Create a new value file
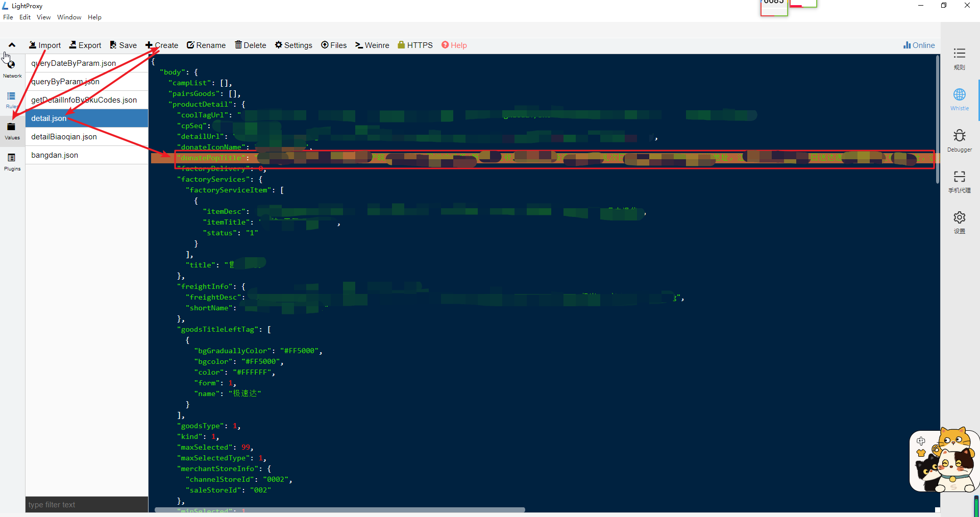The width and height of the screenshot is (980, 517). [x=162, y=45]
